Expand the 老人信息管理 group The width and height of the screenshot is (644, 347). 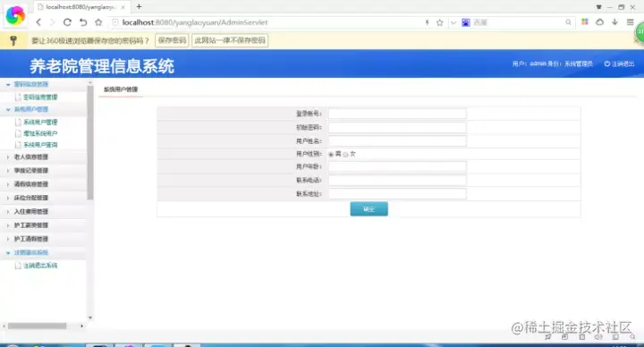coord(30,157)
